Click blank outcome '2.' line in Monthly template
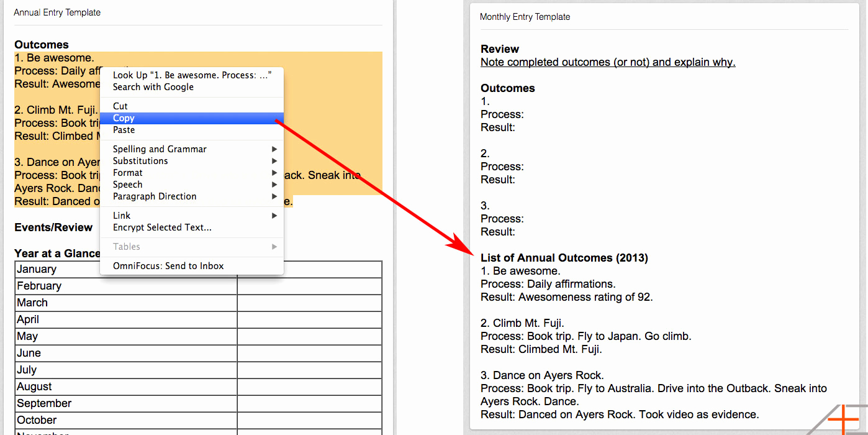The image size is (868, 435). 485,153
